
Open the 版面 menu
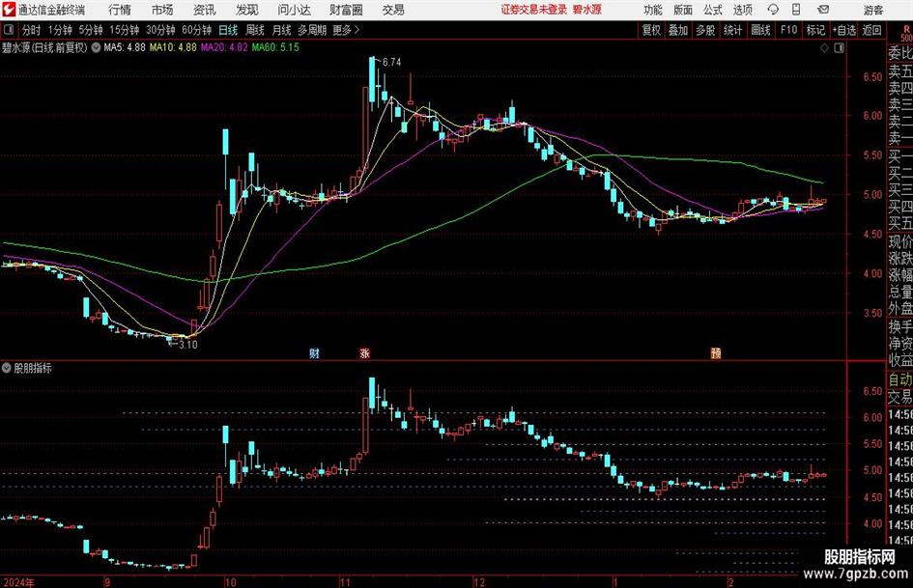683,10
